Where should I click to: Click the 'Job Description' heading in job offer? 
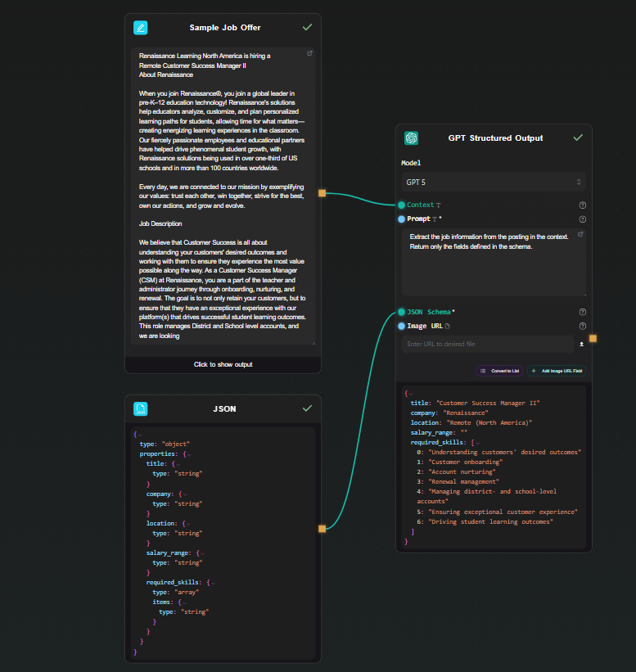point(160,223)
